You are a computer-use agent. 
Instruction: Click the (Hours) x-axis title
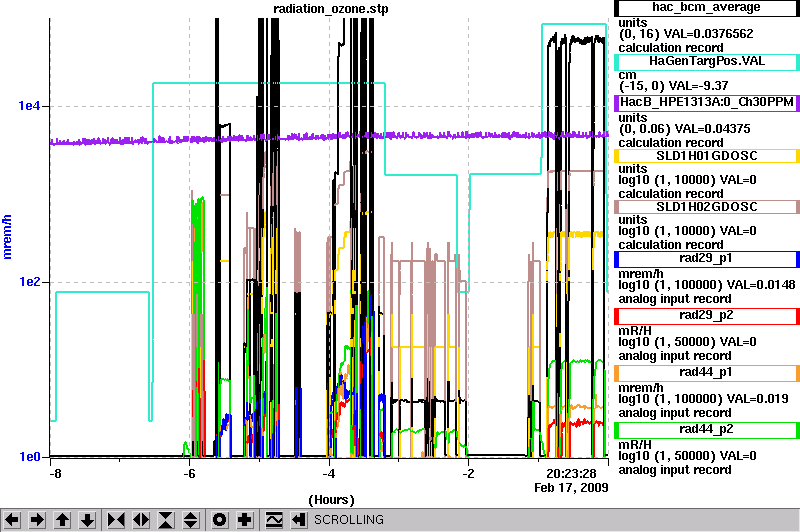(331, 500)
